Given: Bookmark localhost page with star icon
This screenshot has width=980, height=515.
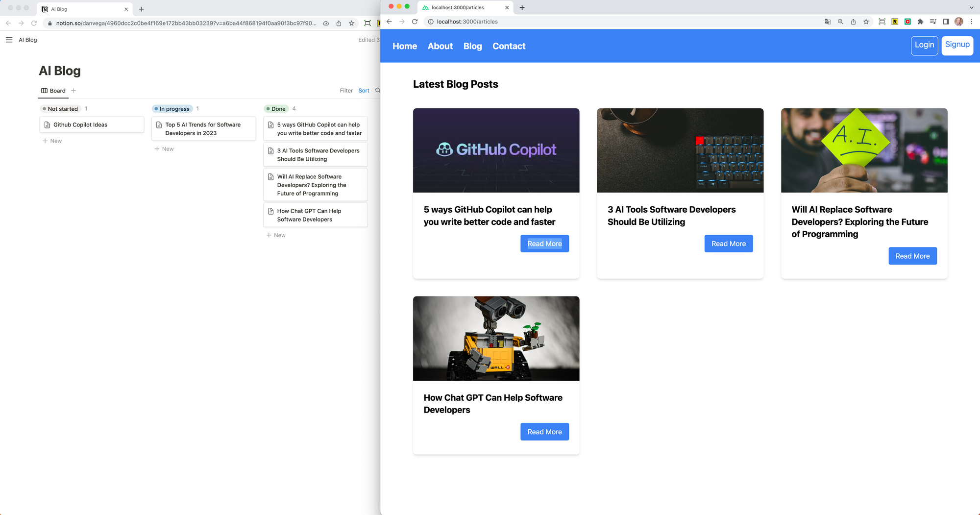Looking at the screenshot, I should pos(866,22).
